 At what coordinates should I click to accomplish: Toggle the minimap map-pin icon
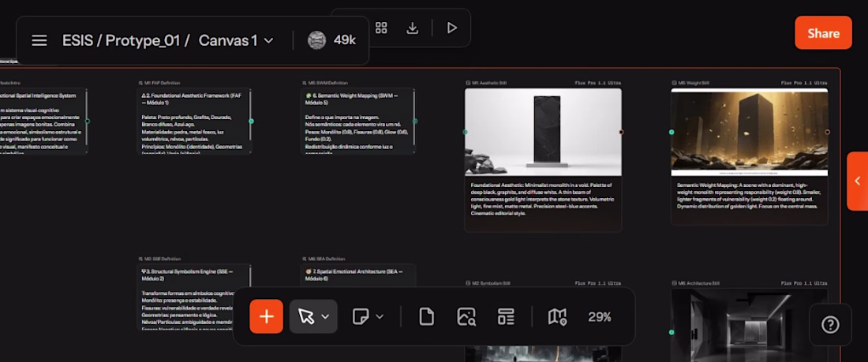(x=557, y=316)
